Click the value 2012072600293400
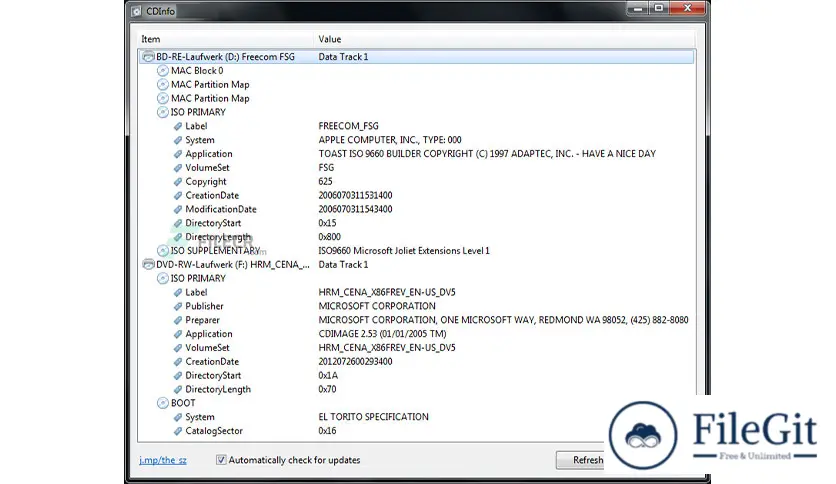Image resolution: width=836 pixels, height=484 pixels. 355,362
